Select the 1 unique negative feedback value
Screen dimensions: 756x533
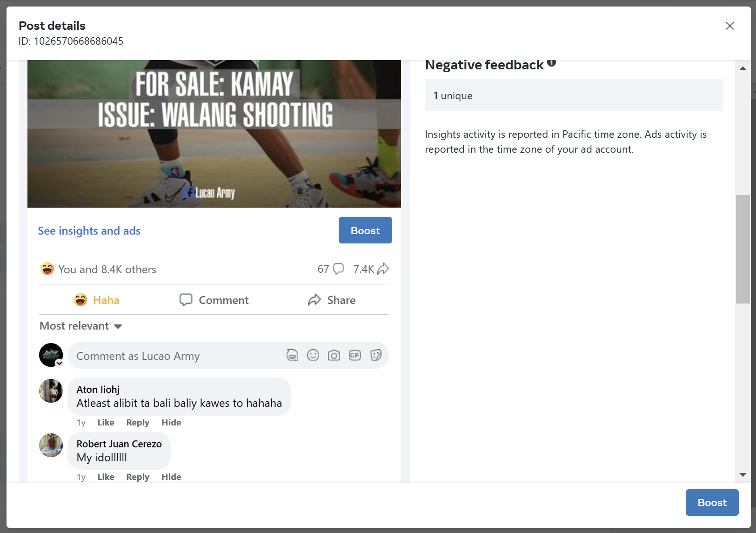tap(453, 96)
